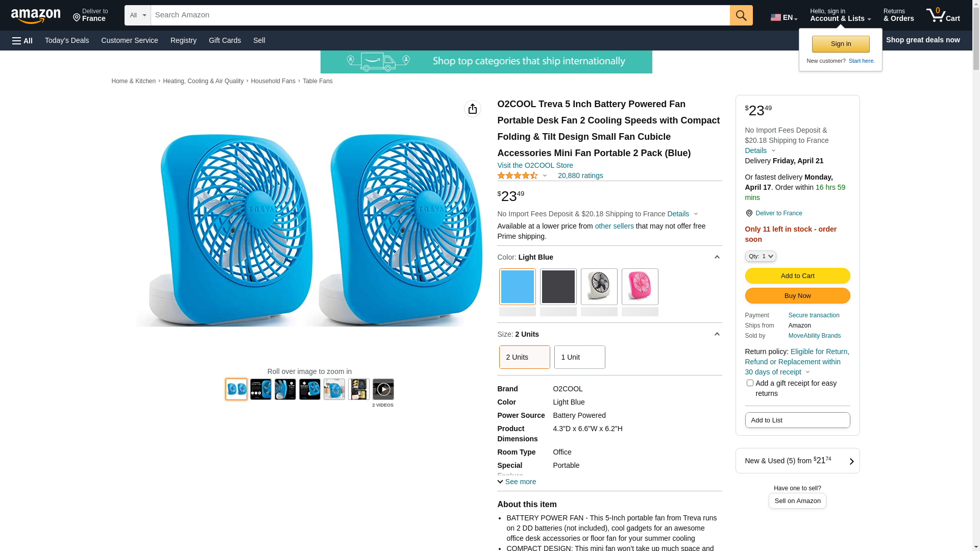Viewport: 980px width, 551px height.
Task: Visit the O2COOL Store link
Action: 535,165
